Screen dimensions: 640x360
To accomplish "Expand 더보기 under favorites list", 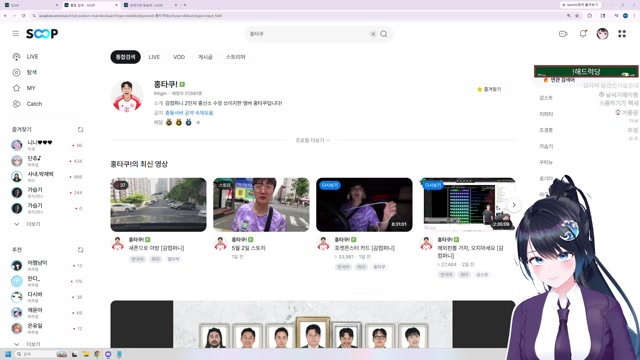I will pyautogui.click(x=28, y=224).
